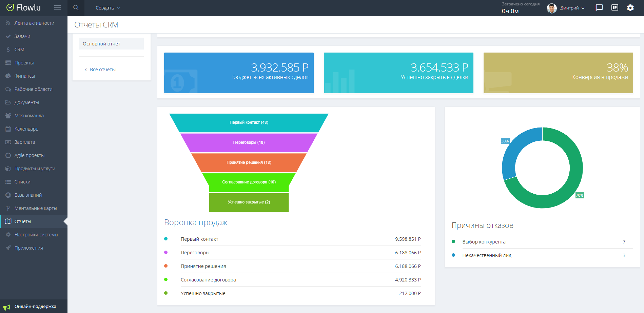The width and height of the screenshot is (644, 313).
Task: Click Принятие решения (18) funnel stage
Action: click(249, 162)
